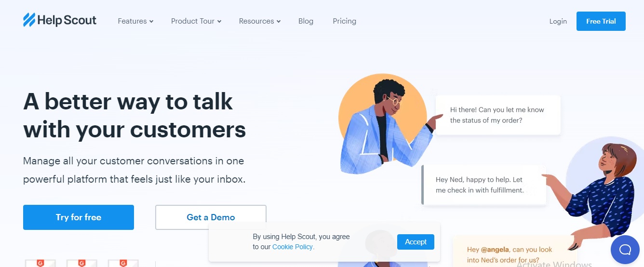Open the Cookie Policy link

(x=293, y=247)
